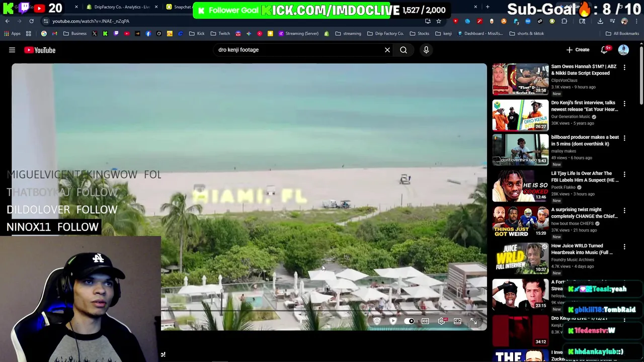644x362 pixels.
Task: Open Our Generation Music channel link
Action: [x=571, y=117]
